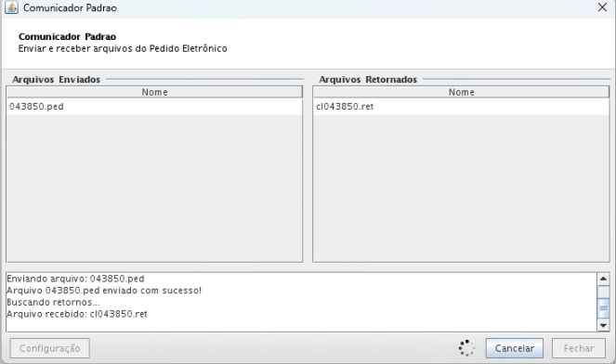Select sent file 043850.ped row
The height and width of the screenshot is (364, 616).
[x=154, y=107]
